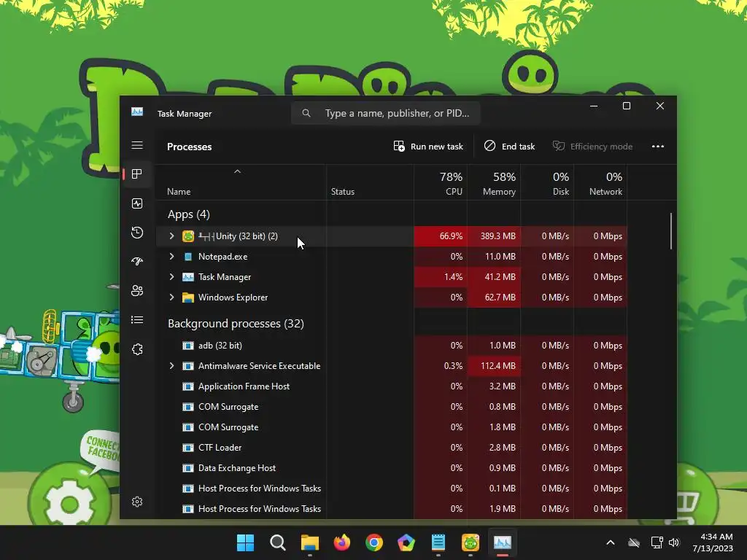Sort by CPU column header
Viewport: 747px width, 560px height.
click(x=441, y=183)
